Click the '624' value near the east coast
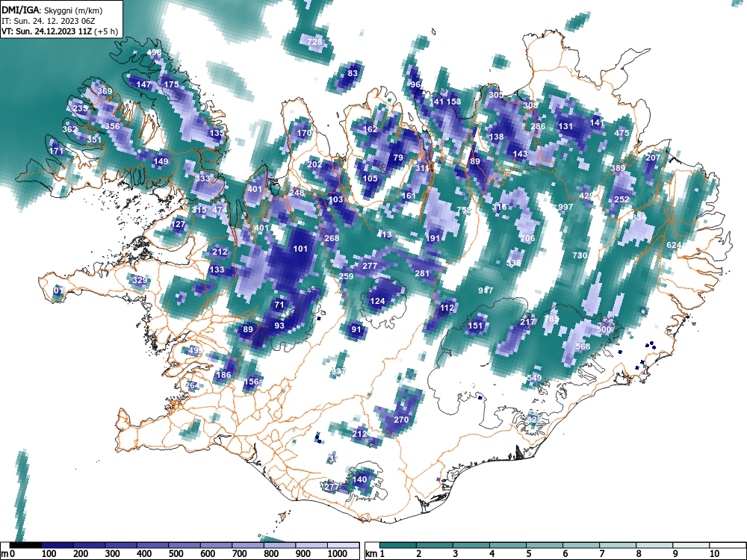 pos(674,245)
